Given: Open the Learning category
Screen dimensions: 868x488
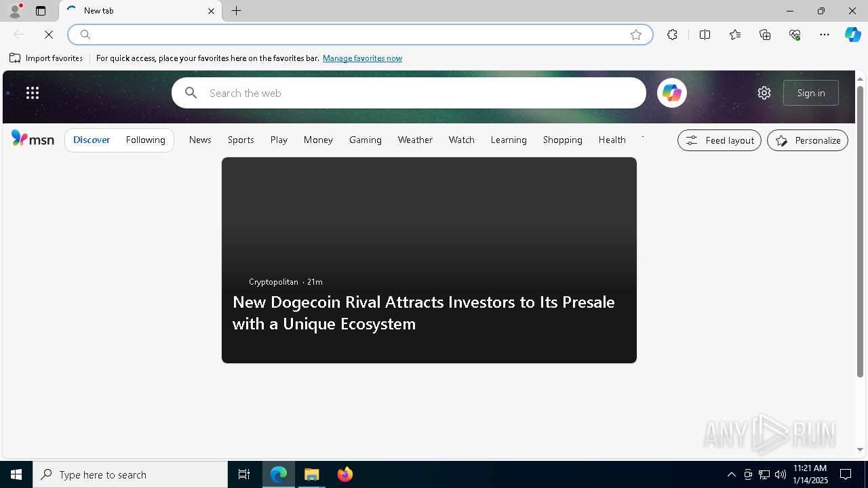Looking at the screenshot, I should tap(509, 140).
